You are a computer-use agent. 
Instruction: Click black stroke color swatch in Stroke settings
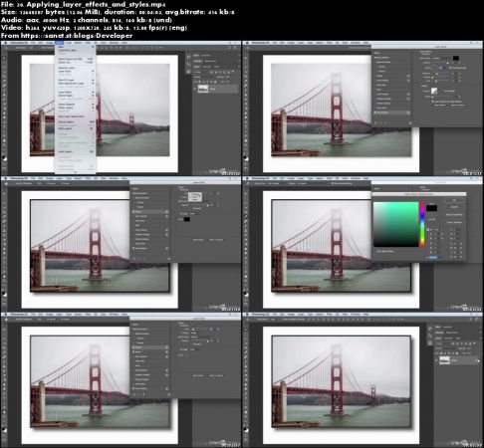[x=187, y=219]
